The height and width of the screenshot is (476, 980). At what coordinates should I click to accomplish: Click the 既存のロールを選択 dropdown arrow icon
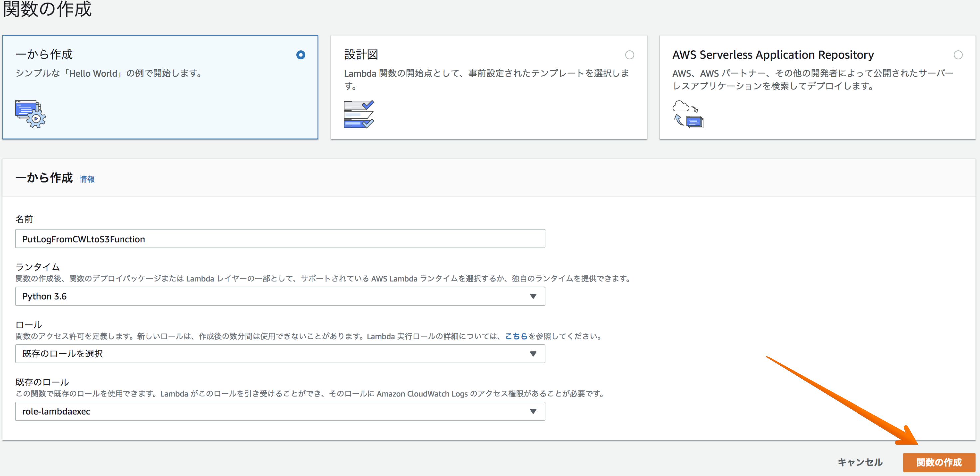533,354
